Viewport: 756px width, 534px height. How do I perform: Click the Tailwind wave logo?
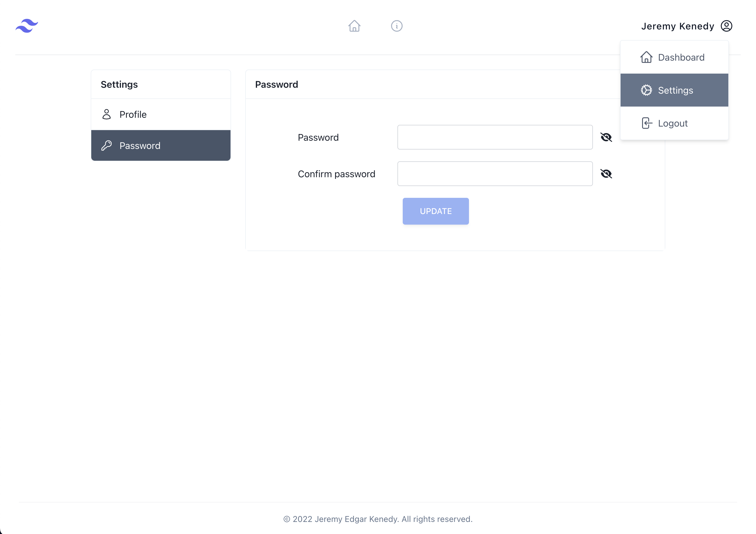[27, 26]
